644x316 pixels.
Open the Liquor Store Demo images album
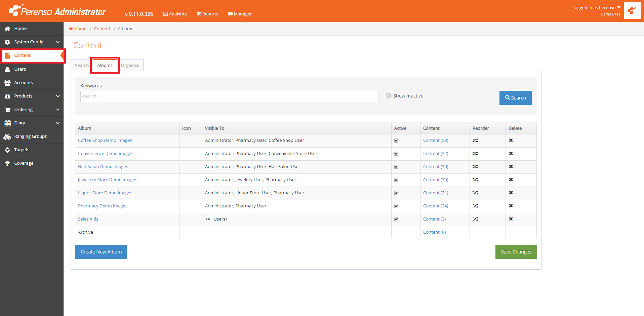click(x=105, y=193)
